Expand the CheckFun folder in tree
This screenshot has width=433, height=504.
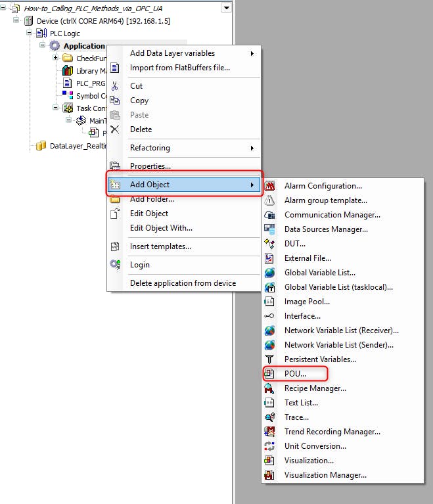click(x=56, y=58)
